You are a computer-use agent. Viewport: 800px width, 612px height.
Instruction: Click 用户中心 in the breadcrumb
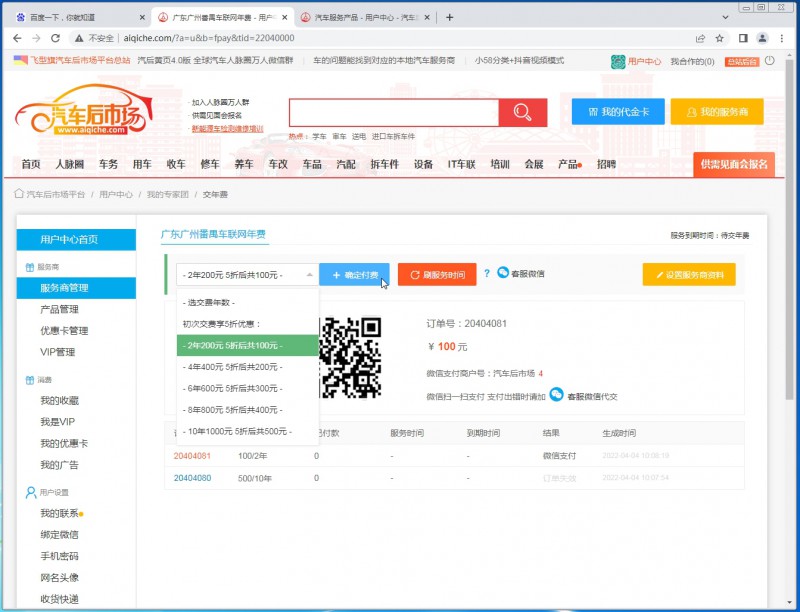coord(116,194)
